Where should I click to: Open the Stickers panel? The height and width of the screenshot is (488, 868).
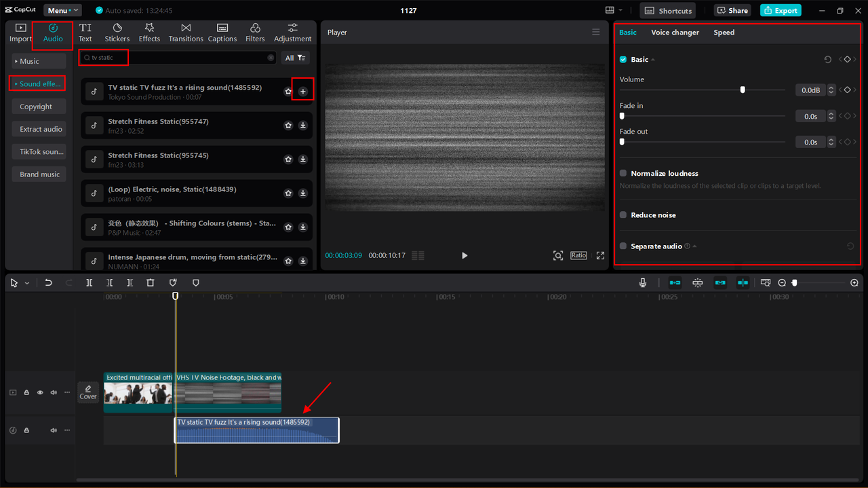click(117, 32)
